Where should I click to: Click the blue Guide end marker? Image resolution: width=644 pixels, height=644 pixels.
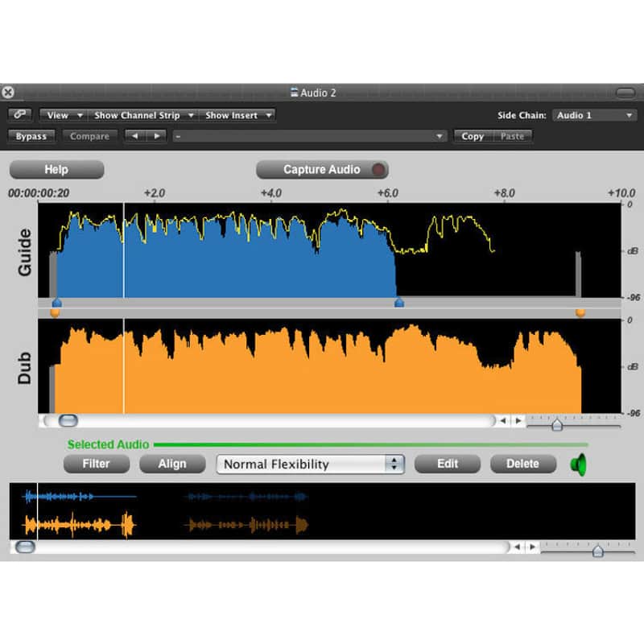coord(398,303)
